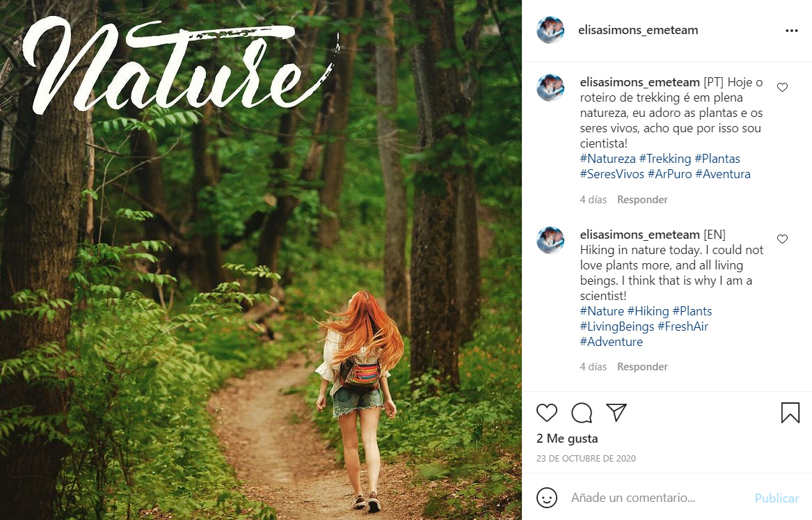Click the #FreshAir hashtag
This screenshot has width=812, height=520.
[683, 326]
